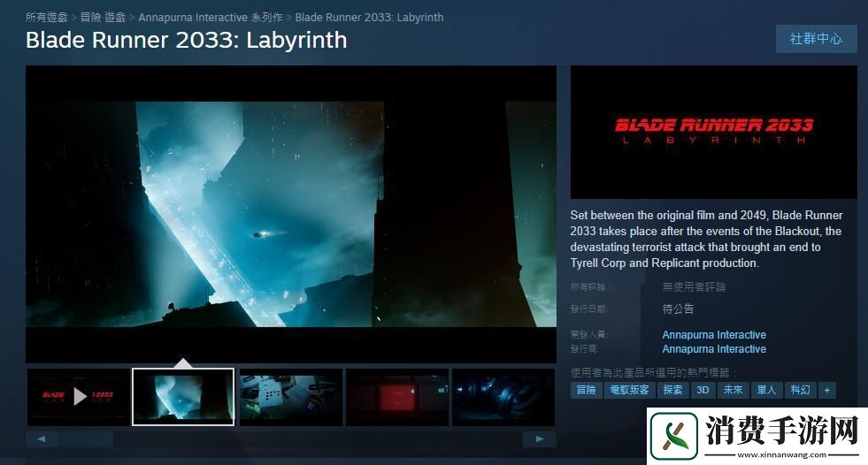Click the Blade Runner 2033 header image
Image resolution: width=868 pixels, height=465 pixels.
pos(713,132)
